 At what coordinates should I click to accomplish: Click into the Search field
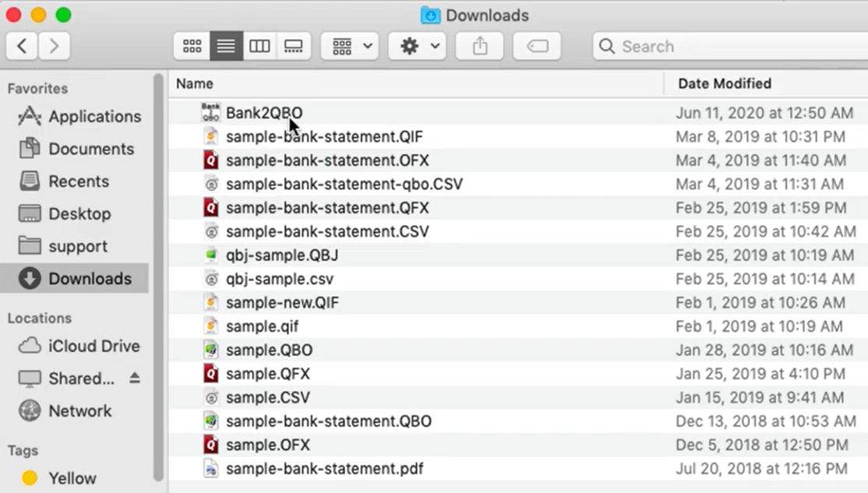[x=731, y=46]
